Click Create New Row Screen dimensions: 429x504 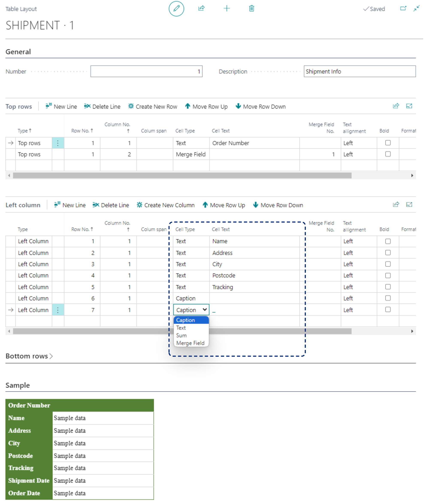pos(153,107)
